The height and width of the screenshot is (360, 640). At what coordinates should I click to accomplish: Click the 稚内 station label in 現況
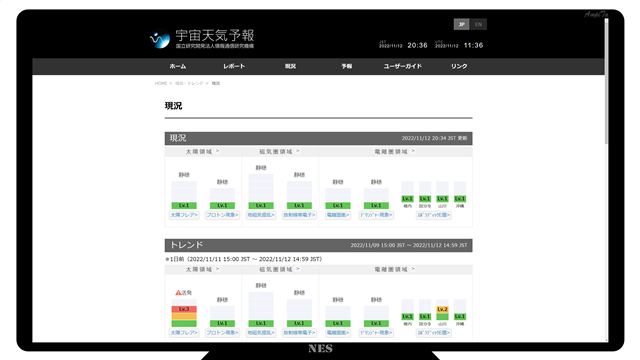[x=407, y=206]
